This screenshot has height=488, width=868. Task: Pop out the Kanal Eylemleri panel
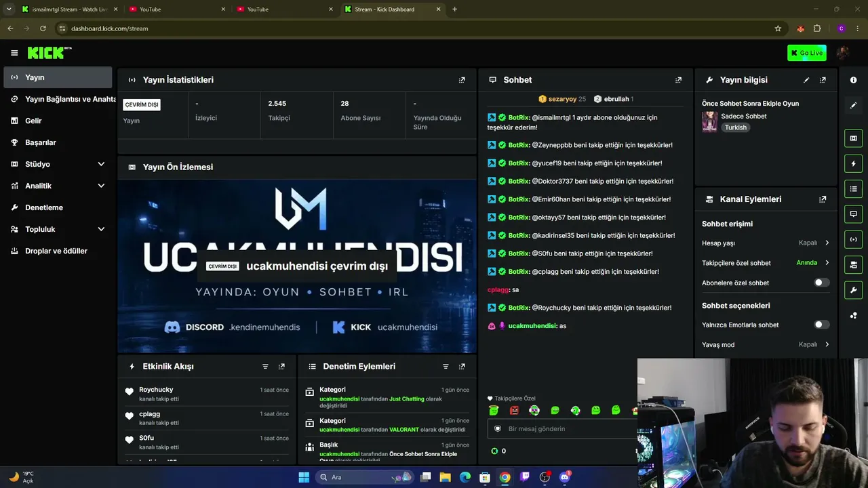823,199
